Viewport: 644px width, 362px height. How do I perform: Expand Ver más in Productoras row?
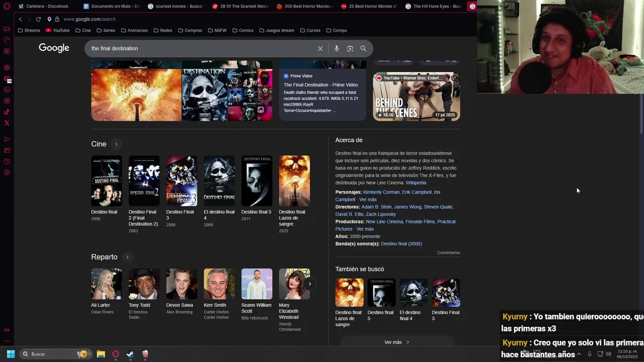(x=365, y=229)
